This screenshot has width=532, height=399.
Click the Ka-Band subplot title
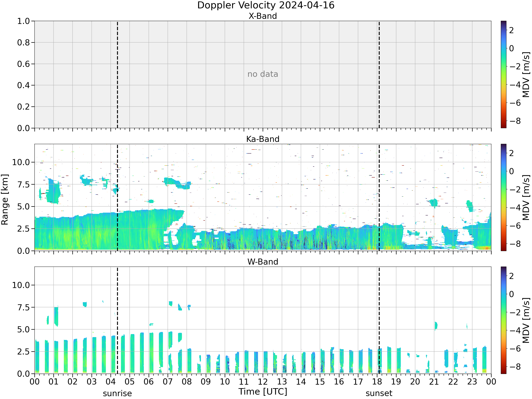coord(263,139)
